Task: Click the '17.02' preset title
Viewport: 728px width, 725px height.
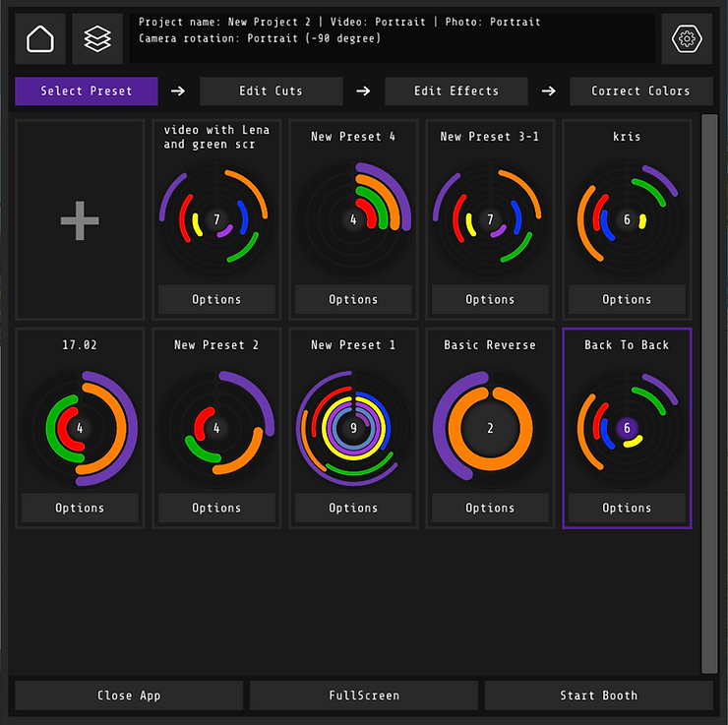Action: (80, 345)
